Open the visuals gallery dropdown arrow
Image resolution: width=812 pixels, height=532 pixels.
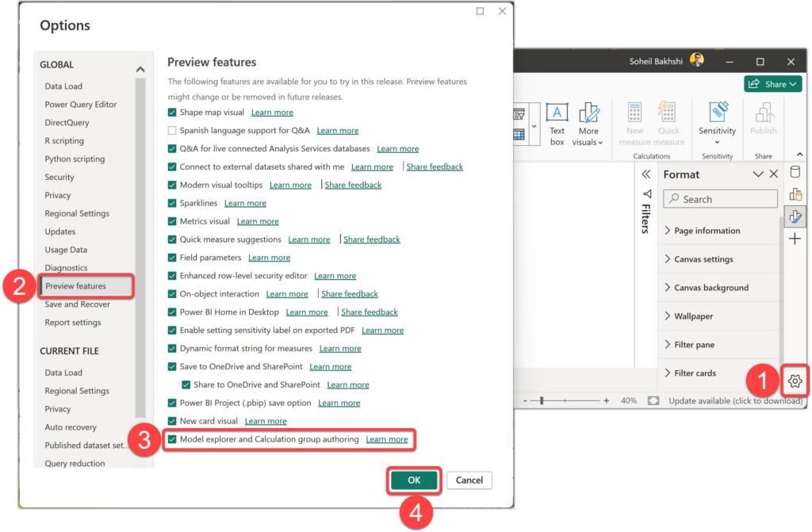click(534, 126)
